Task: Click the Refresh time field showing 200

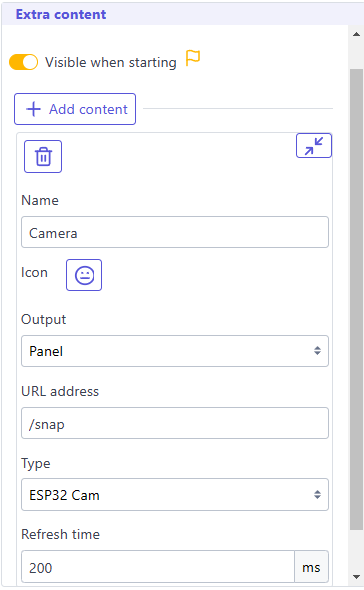Action: tap(158, 567)
